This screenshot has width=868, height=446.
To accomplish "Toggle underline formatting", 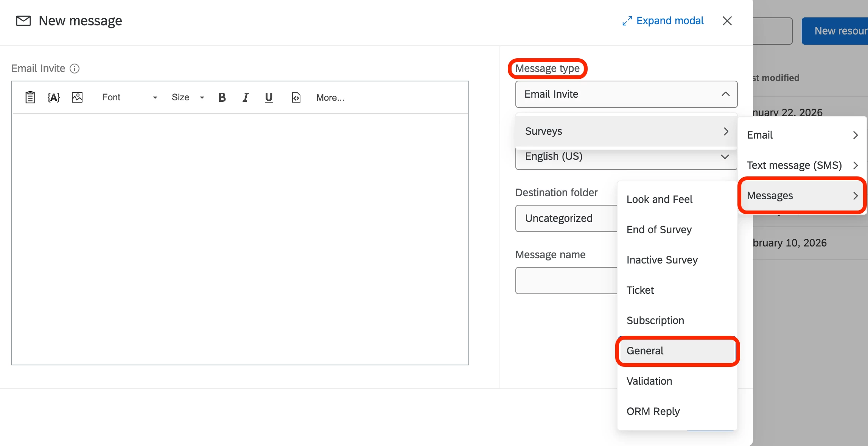I will (269, 97).
